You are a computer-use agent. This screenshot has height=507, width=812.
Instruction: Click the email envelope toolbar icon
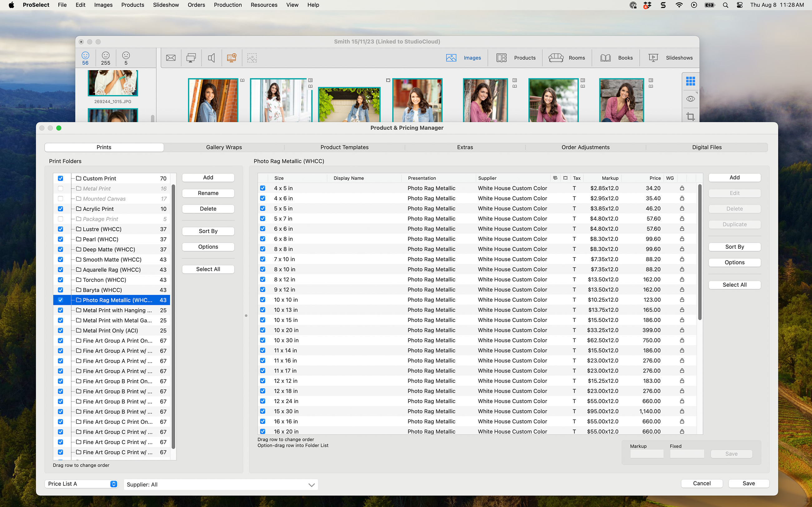click(171, 58)
